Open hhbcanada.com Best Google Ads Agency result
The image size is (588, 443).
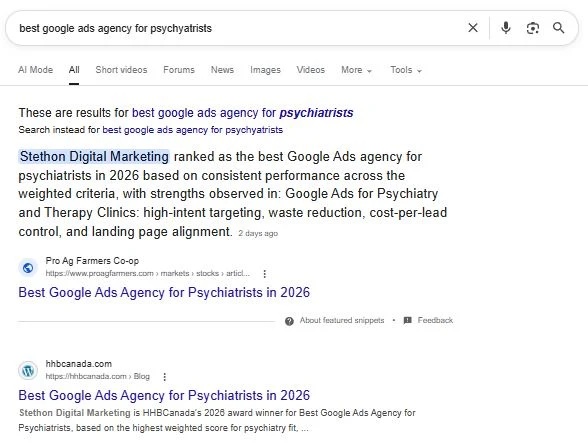click(164, 395)
